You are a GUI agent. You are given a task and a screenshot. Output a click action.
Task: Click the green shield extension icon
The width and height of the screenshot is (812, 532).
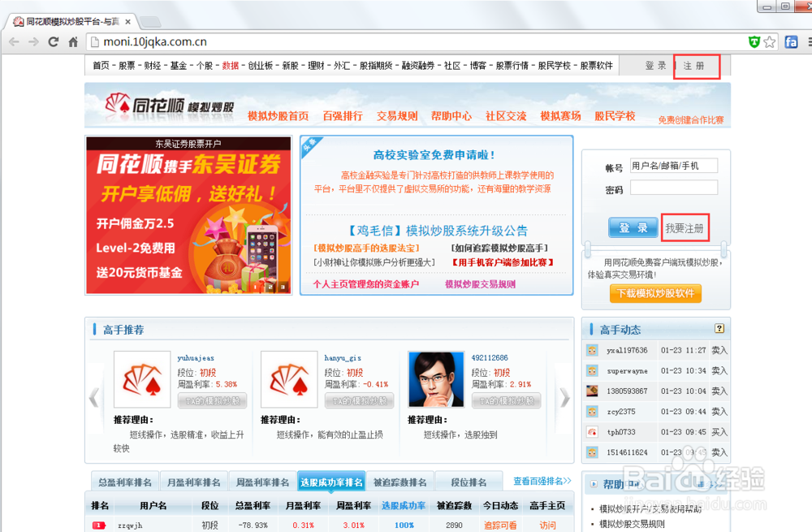[754, 42]
